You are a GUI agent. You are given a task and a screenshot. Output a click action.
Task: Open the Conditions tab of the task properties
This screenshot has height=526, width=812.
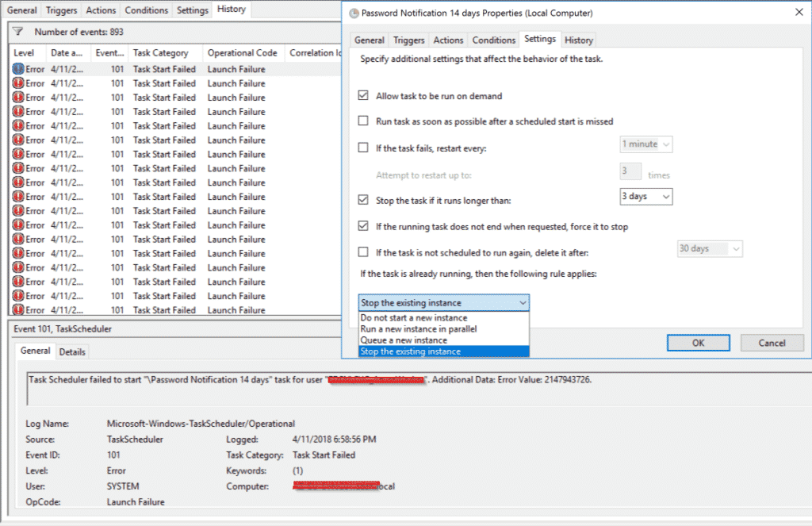pyautogui.click(x=493, y=39)
